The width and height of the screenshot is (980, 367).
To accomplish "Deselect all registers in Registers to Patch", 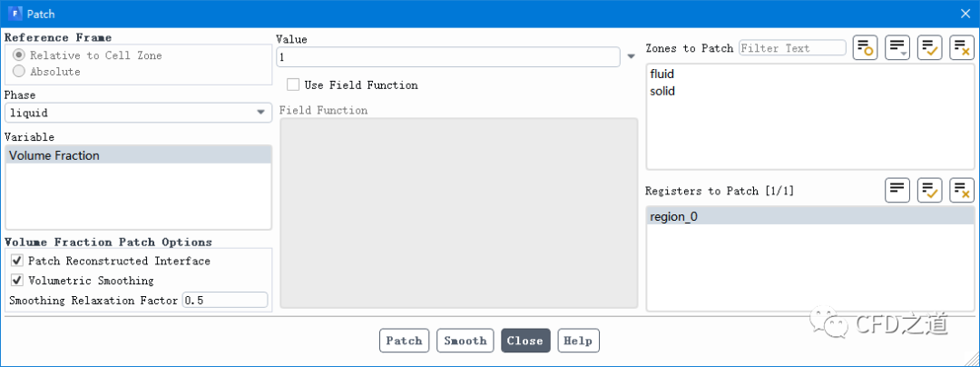I will (x=961, y=190).
